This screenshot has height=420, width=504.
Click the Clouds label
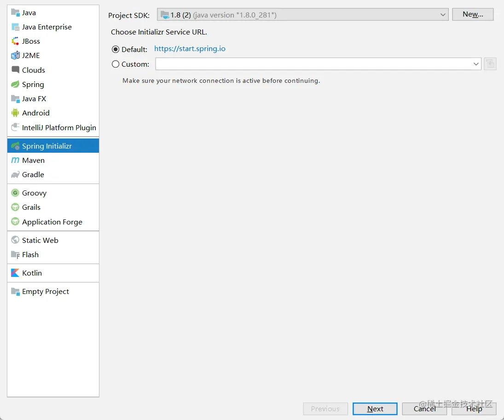(34, 70)
